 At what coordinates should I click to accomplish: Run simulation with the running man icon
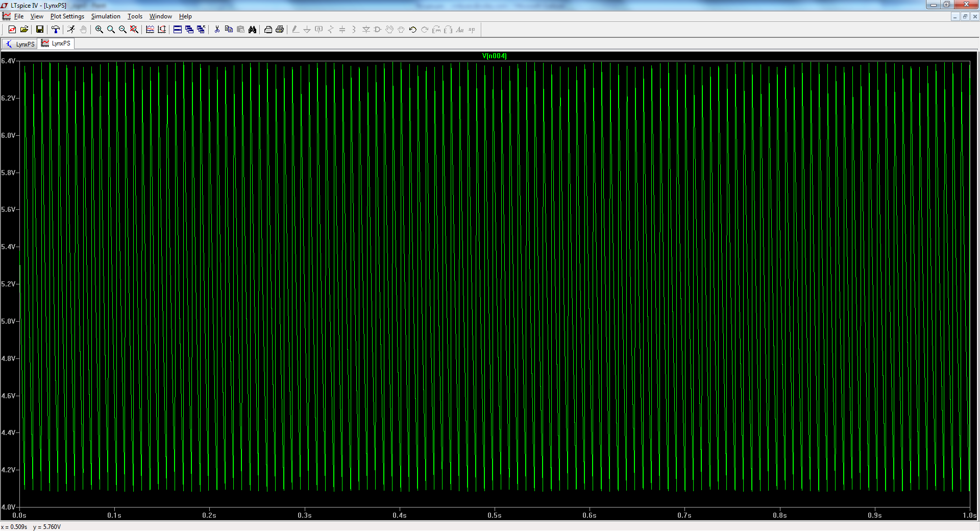(71, 30)
